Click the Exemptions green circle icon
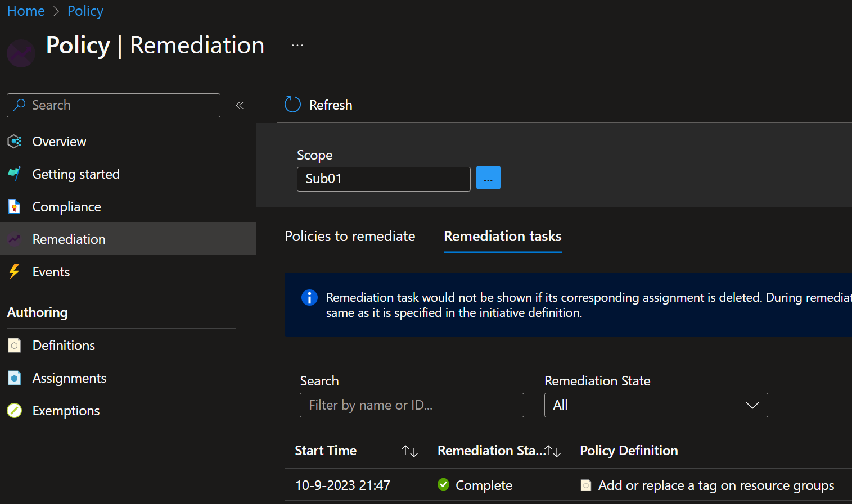 point(15,411)
